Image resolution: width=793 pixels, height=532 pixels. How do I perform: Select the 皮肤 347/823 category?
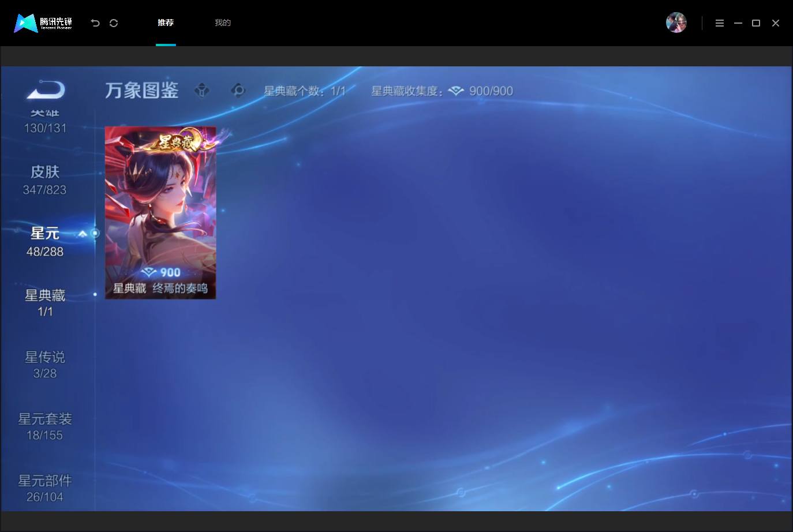point(45,180)
